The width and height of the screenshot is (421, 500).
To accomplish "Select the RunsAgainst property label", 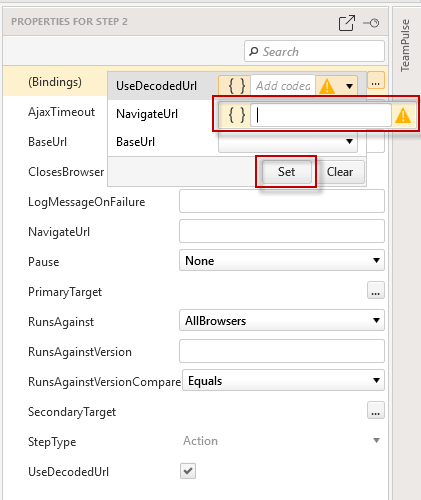I will (x=61, y=322).
